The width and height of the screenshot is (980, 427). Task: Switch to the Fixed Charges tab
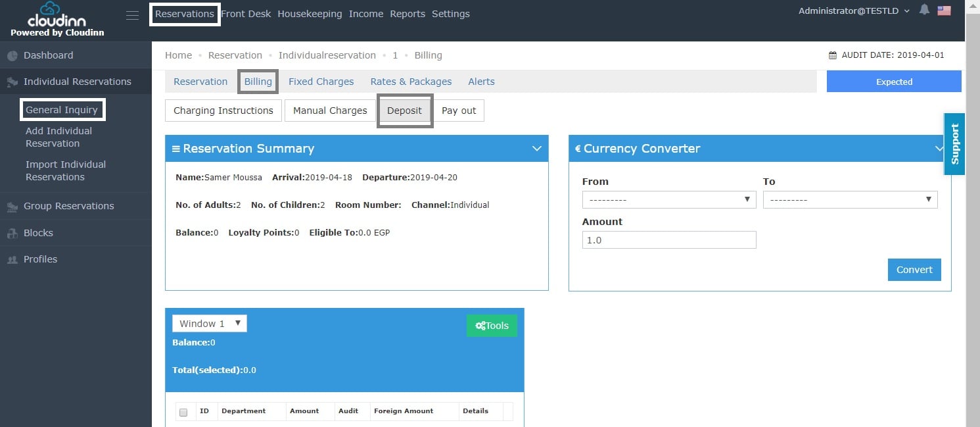(x=321, y=82)
